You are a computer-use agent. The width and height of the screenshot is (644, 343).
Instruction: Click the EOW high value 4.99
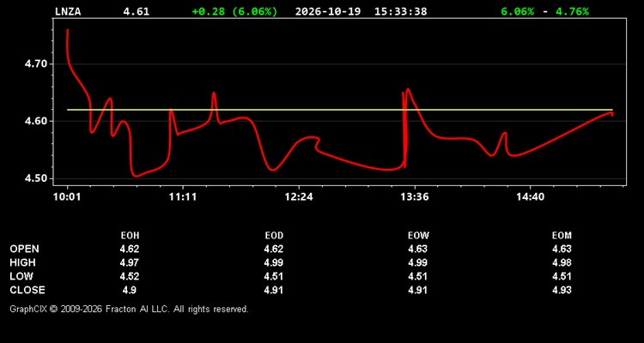417,262
